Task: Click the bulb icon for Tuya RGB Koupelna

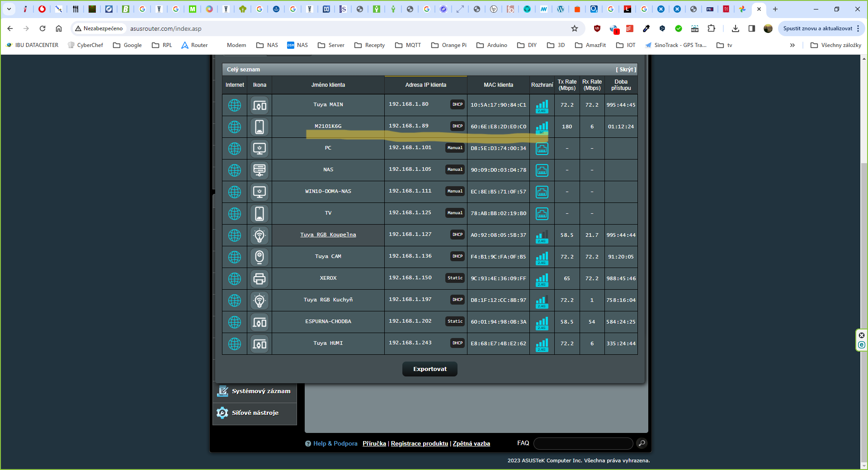Action: click(259, 235)
